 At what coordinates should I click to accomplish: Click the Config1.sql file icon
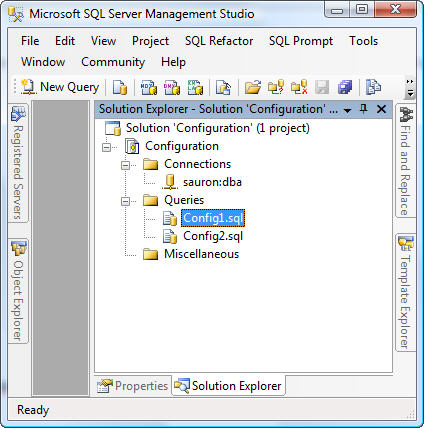170,218
